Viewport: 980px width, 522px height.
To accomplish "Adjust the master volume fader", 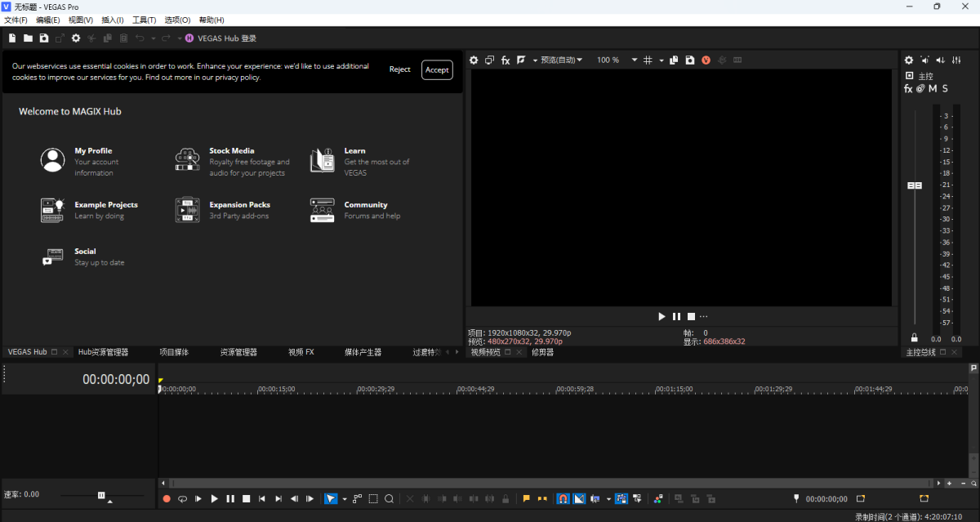I will point(915,185).
